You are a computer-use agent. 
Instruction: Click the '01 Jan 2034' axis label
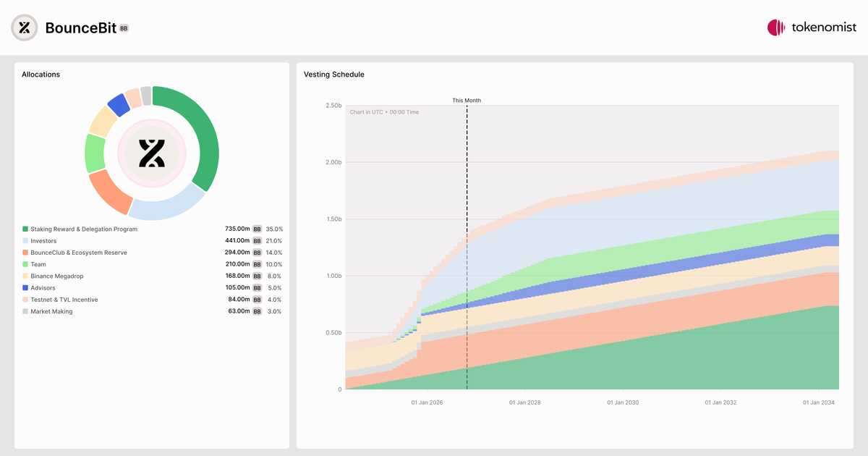[819, 402]
